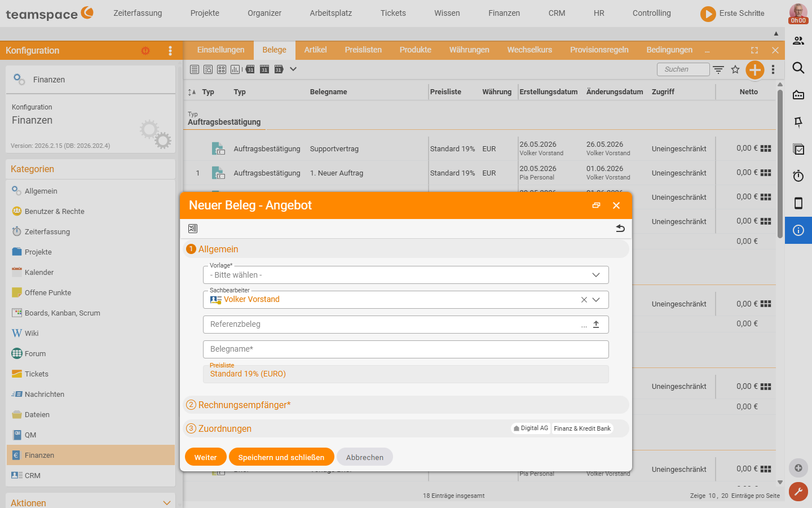This screenshot has height=508, width=812.
Task: Click the orange gear icon in Konfiguration header
Action: 145,51
